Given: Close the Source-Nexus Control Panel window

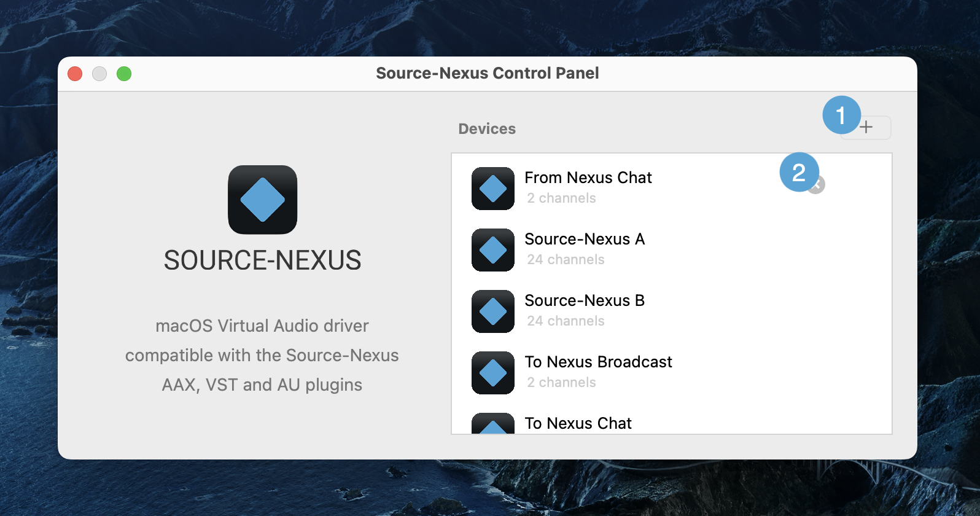Looking at the screenshot, I should click(75, 74).
